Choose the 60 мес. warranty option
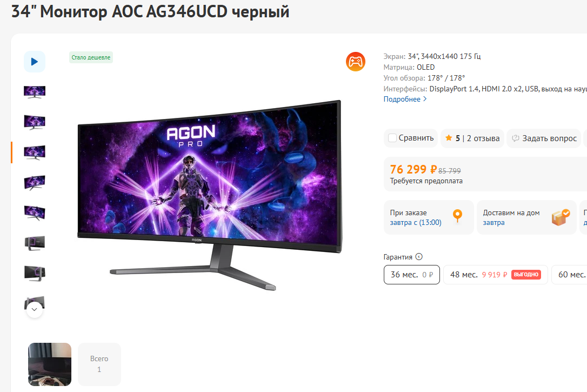587x392 pixels. click(x=569, y=275)
